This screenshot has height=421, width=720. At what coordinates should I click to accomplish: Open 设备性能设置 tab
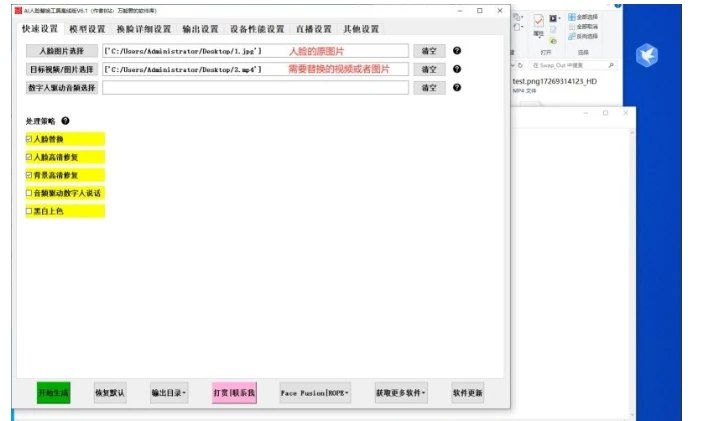257,29
